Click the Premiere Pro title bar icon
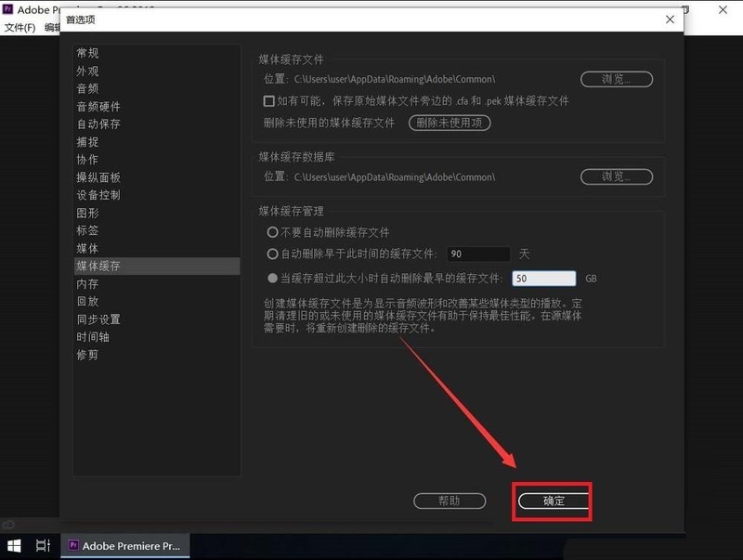 (7, 9)
